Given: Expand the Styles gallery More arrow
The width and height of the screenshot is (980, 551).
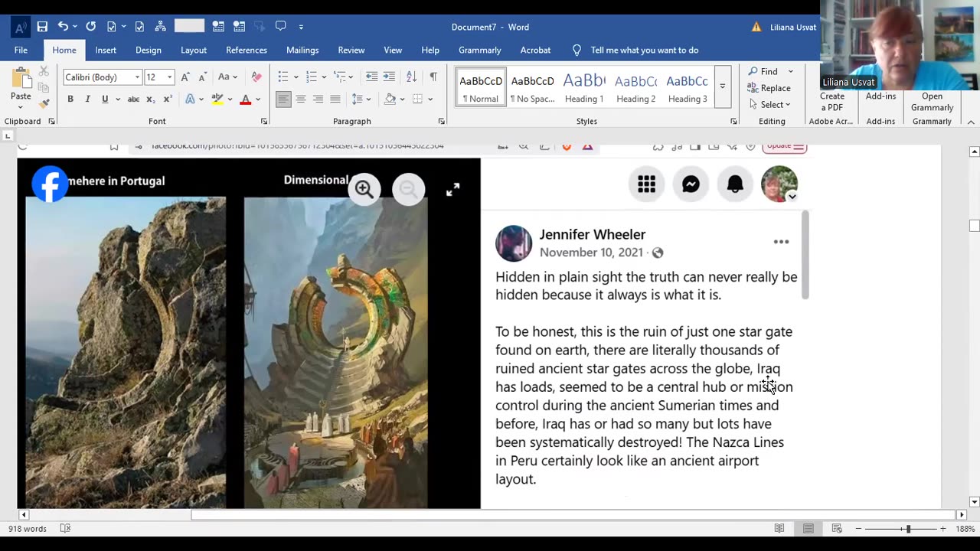Looking at the screenshot, I should 722,86.
